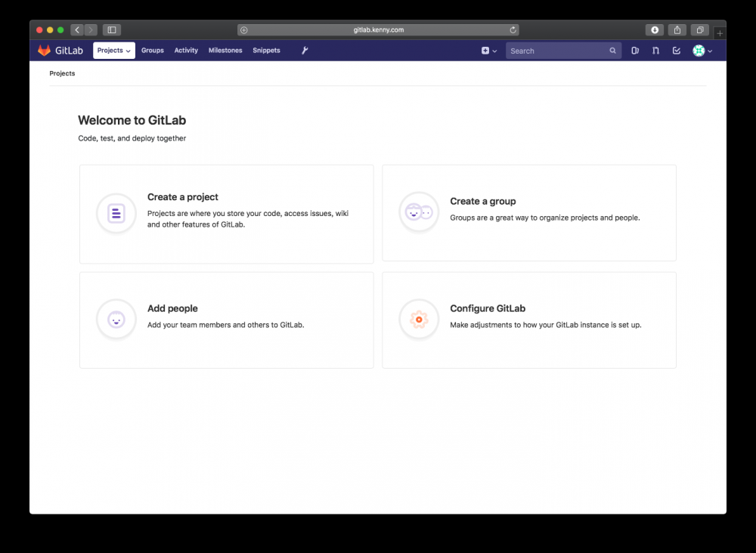
Task: Open the Admin area wrench icon
Action: (305, 51)
